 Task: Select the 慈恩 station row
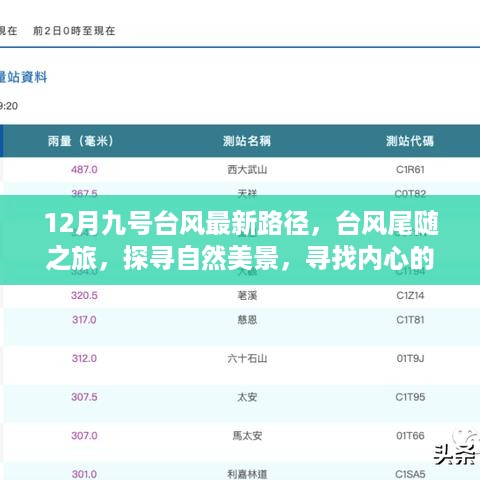tap(240, 320)
